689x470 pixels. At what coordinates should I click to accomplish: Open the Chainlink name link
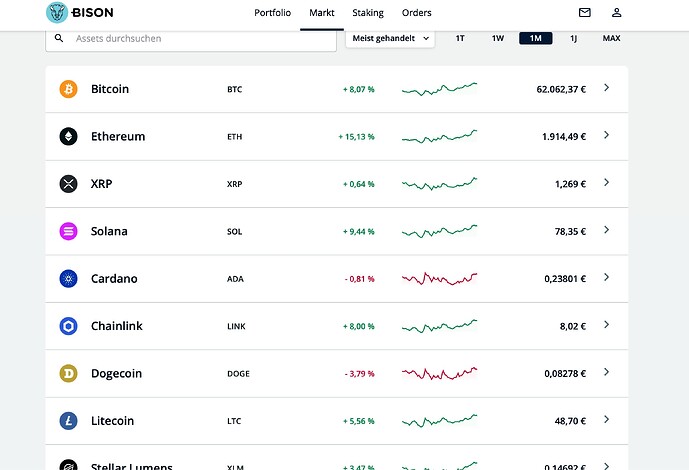117,326
